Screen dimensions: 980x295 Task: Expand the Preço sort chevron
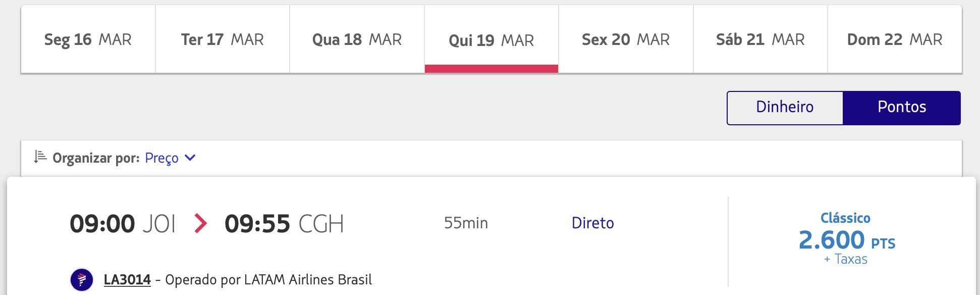click(190, 158)
